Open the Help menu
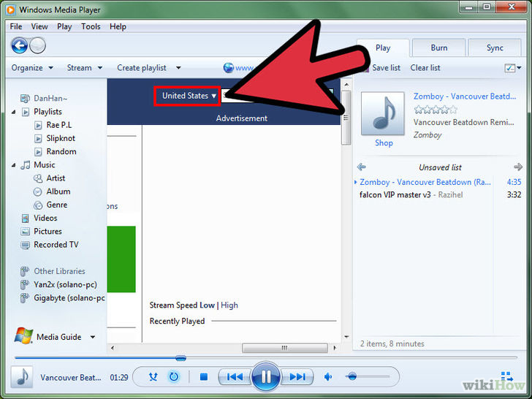This screenshot has height=399, width=532. click(118, 26)
